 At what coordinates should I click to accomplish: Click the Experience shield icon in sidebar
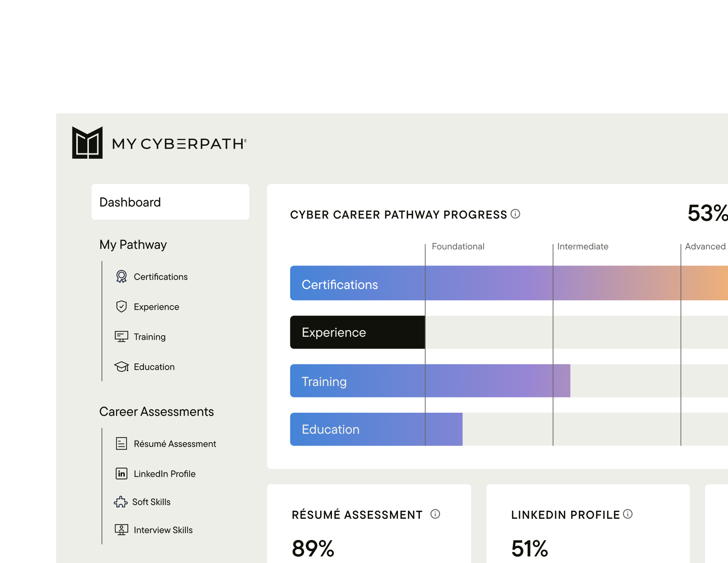(x=121, y=306)
